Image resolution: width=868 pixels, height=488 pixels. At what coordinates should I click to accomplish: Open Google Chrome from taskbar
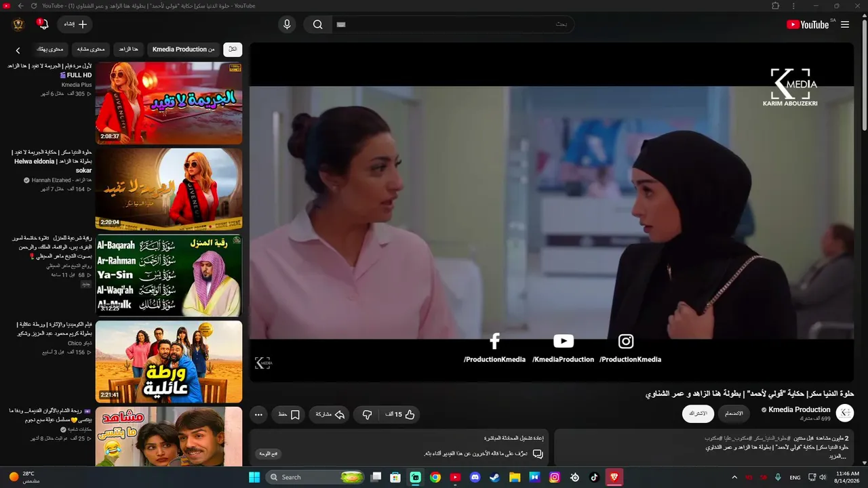click(435, 477)
